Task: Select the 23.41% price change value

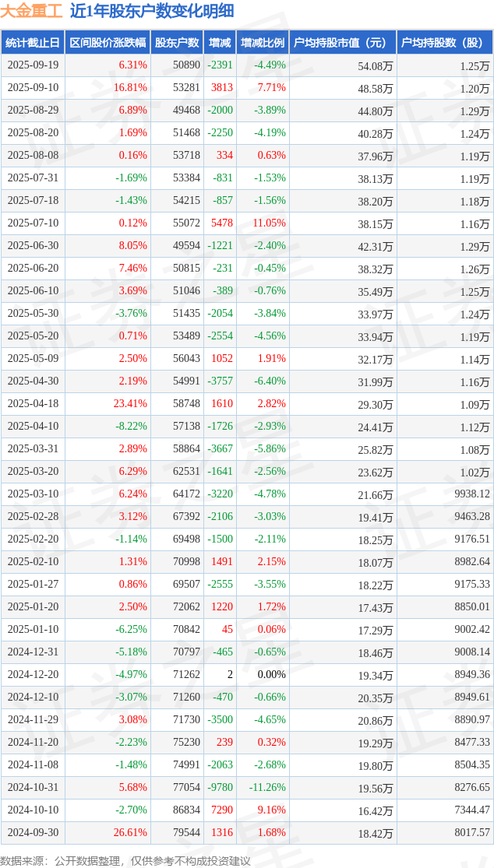Action: 130,404
